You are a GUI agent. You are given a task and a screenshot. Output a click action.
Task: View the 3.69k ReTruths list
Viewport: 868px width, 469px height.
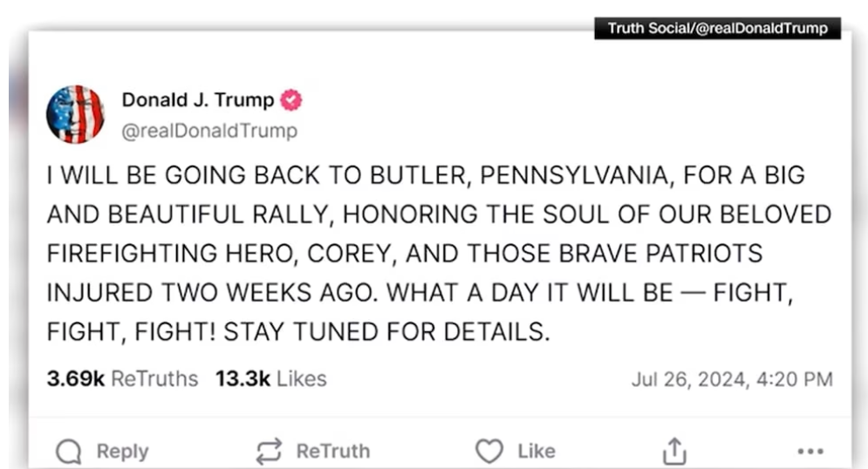[x=122, y=379]
